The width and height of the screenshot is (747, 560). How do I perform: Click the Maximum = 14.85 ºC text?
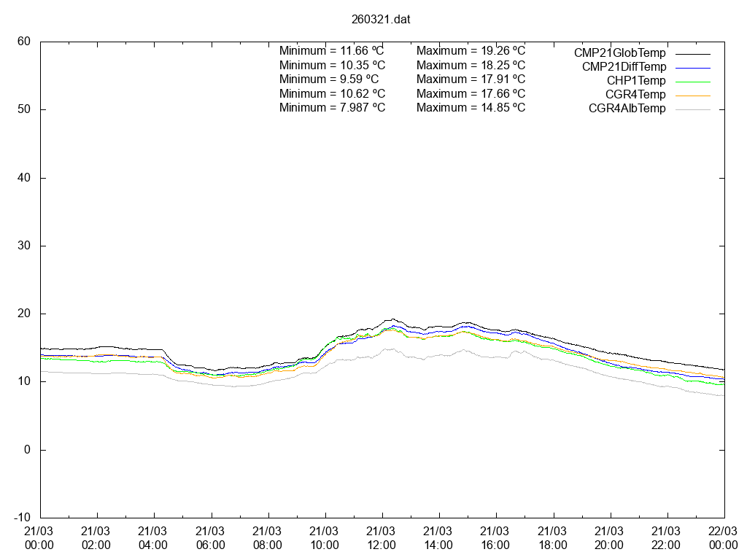(x=471, y=107)
